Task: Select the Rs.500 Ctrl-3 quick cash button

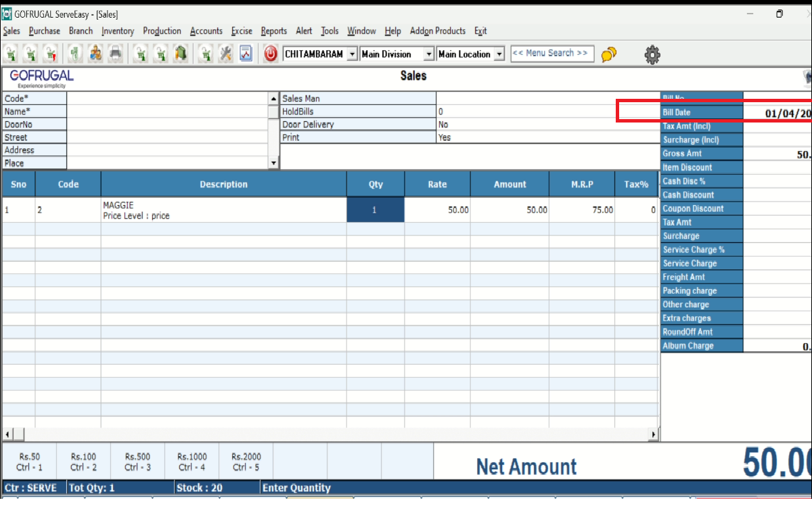Action: [137, 462]
